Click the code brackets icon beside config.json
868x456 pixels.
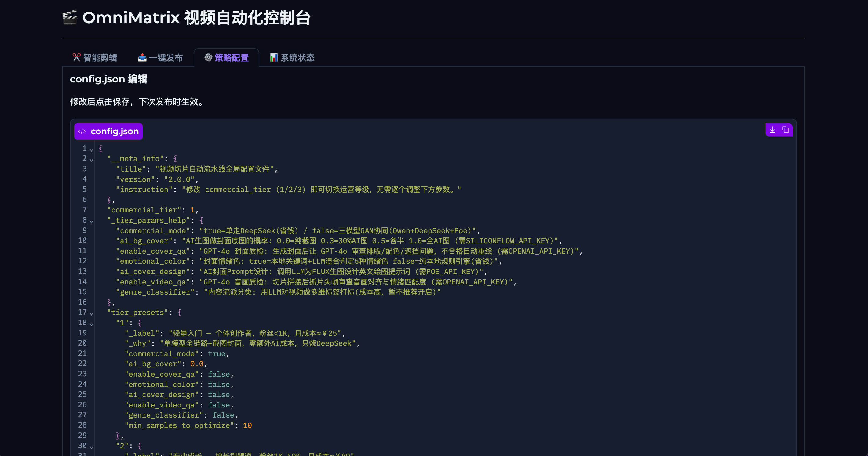[82, 131]
